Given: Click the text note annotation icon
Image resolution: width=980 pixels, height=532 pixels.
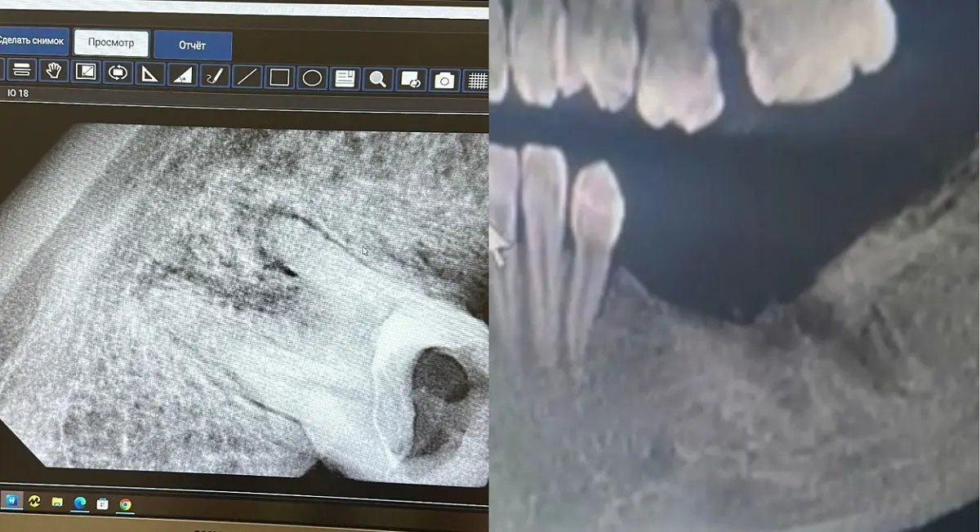Looking at the screenshot, I should pos(345,78).
